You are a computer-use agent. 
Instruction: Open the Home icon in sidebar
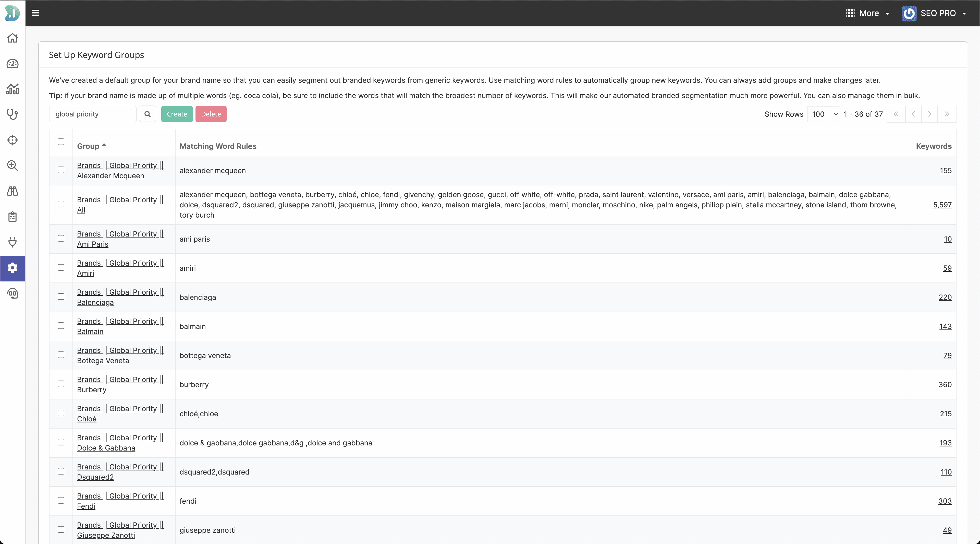[x=13, y=38]
